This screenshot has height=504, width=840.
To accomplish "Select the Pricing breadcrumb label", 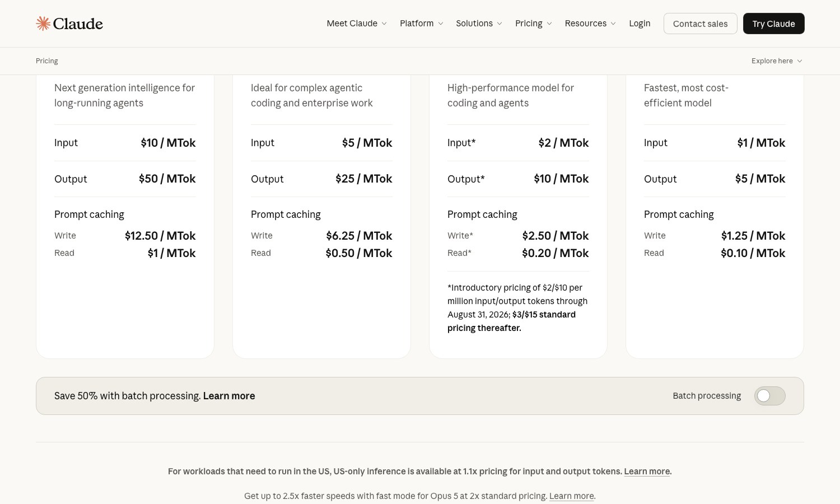I will point(47,61).
